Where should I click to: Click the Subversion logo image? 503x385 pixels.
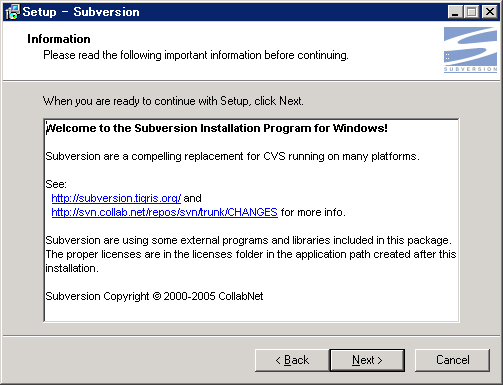470,50
